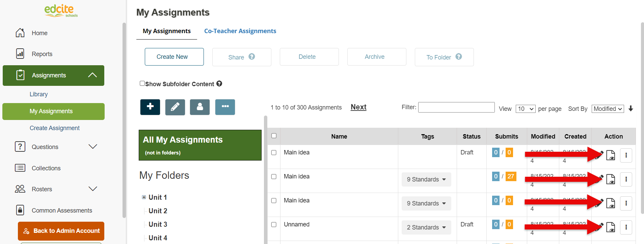The width and height of the screenshot is (644, 244).
Task: Select the Unnamed assignment checkbox
Action: coord(274,225)
